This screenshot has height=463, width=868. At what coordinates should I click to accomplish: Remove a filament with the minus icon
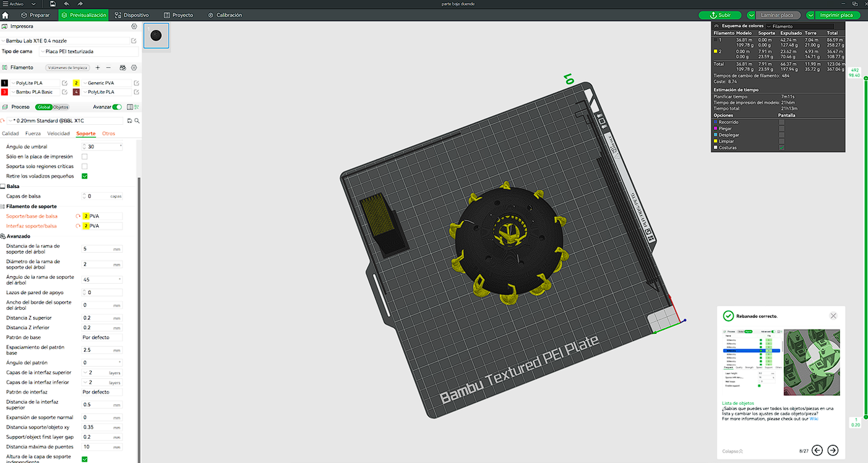point(108,67)
